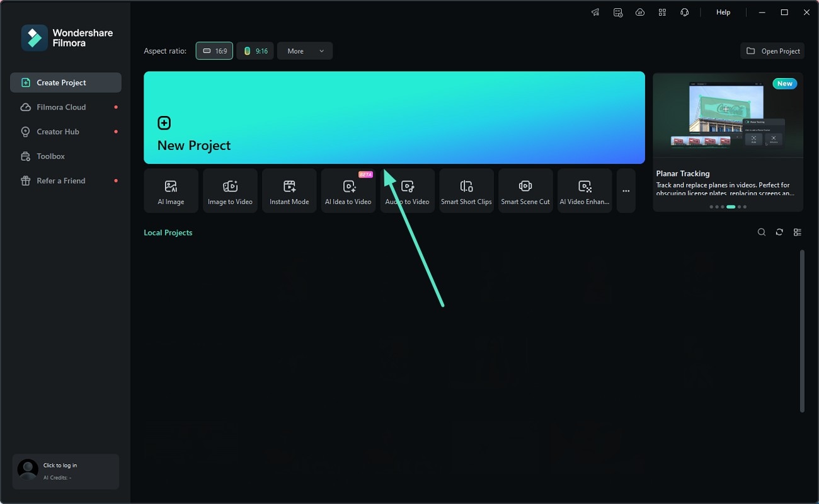Open Creator Hub in sidebar
The width and height of the screenshot is (819, 504).
[x=66, y=132]
